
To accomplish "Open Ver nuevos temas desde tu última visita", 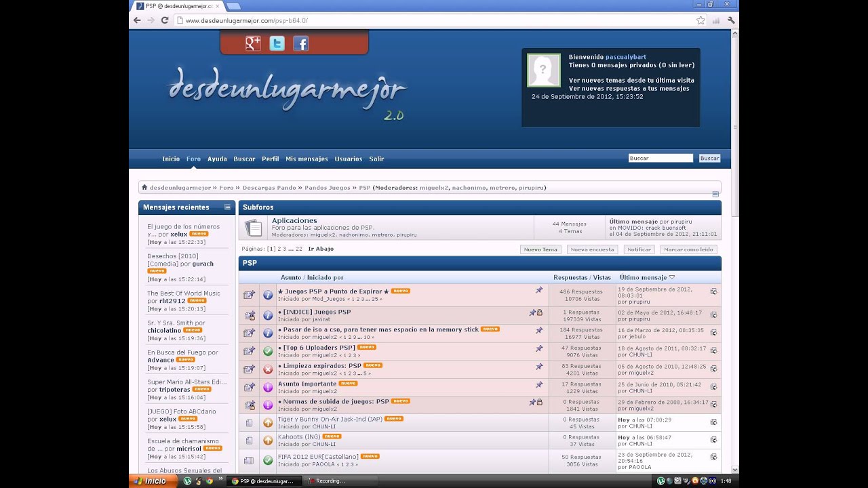I will (x=631, y=80).
